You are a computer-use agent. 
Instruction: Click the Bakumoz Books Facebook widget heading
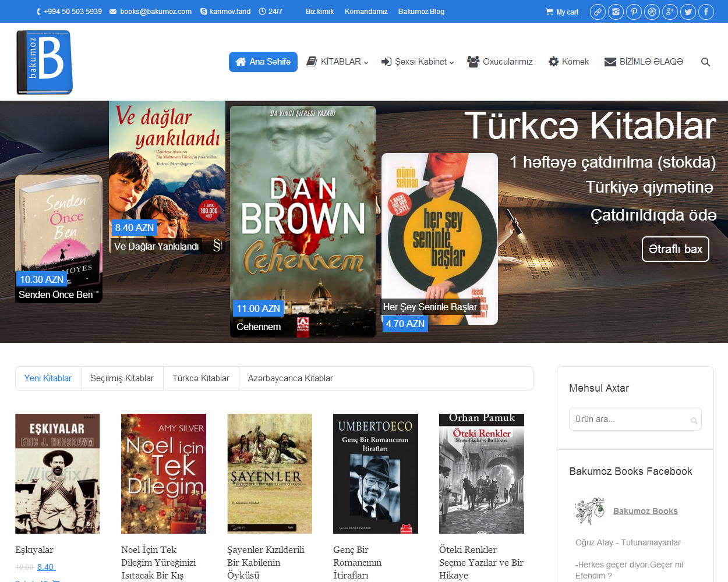click(631, 471)
